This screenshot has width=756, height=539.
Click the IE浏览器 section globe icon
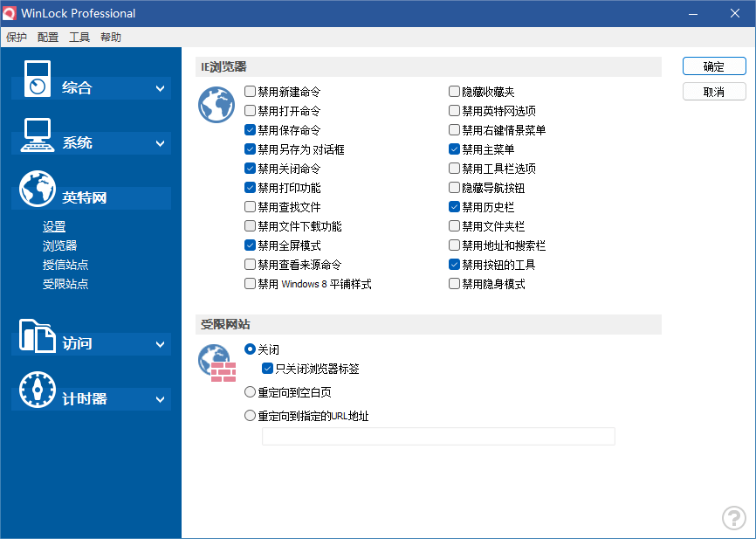(216, 105)
